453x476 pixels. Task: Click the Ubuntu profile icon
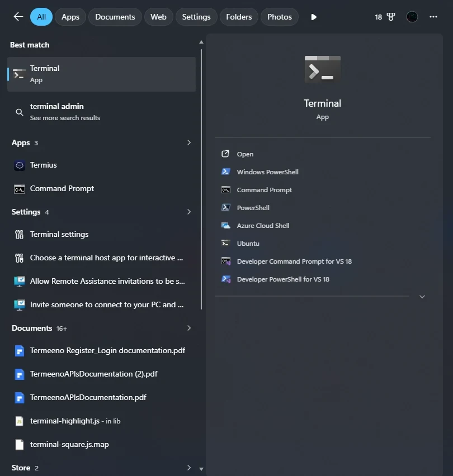[x=225, y=243]
